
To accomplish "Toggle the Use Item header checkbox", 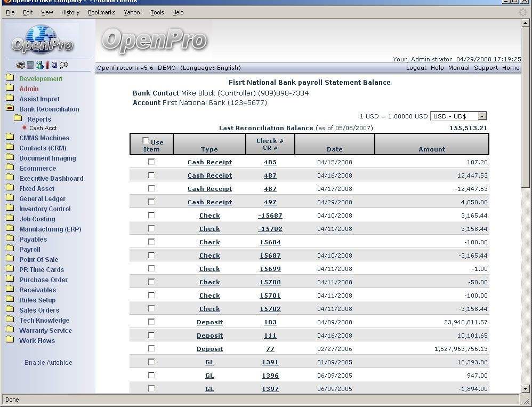I will 146,141.
